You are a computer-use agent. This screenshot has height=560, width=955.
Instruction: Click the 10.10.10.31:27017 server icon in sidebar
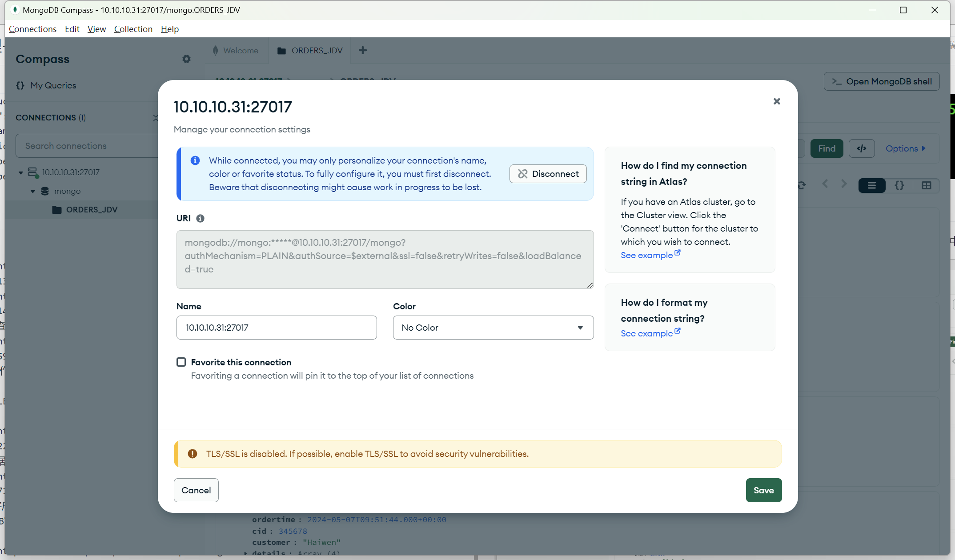[x=33, y=172]
